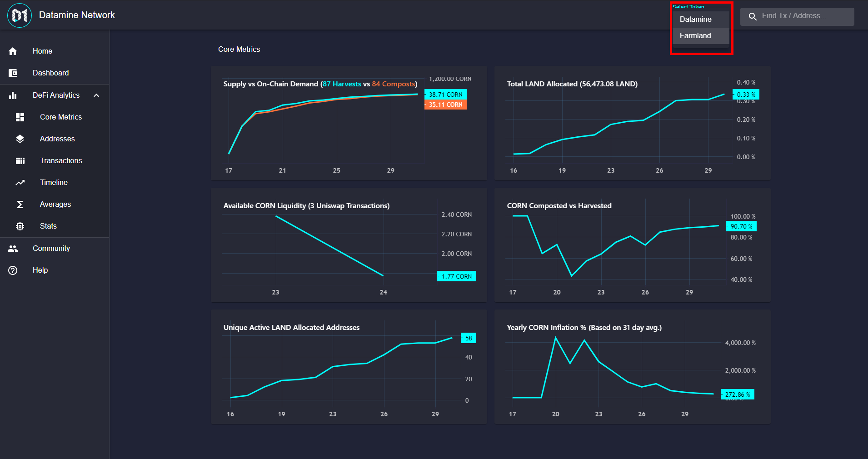Image resolution: width=868 pixels, height=459 pixels.
Task: Click the Home house icon
Action: point(13,51)
